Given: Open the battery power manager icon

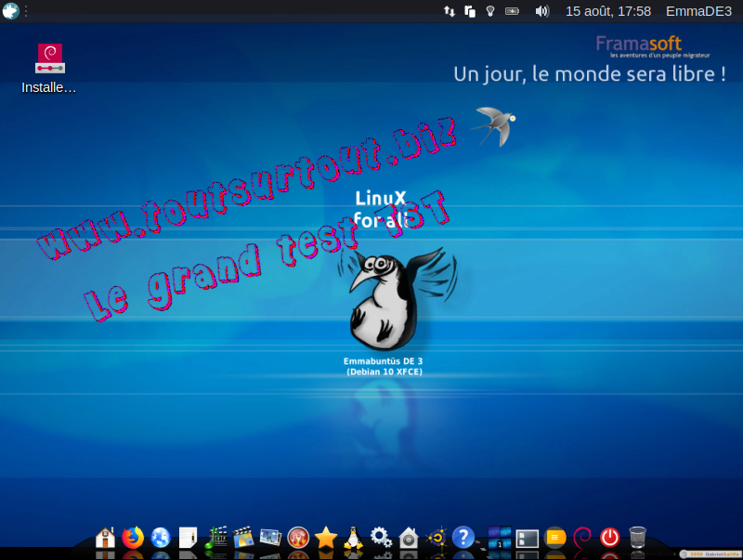Looking at the screenshot, I should pos(513,11).
